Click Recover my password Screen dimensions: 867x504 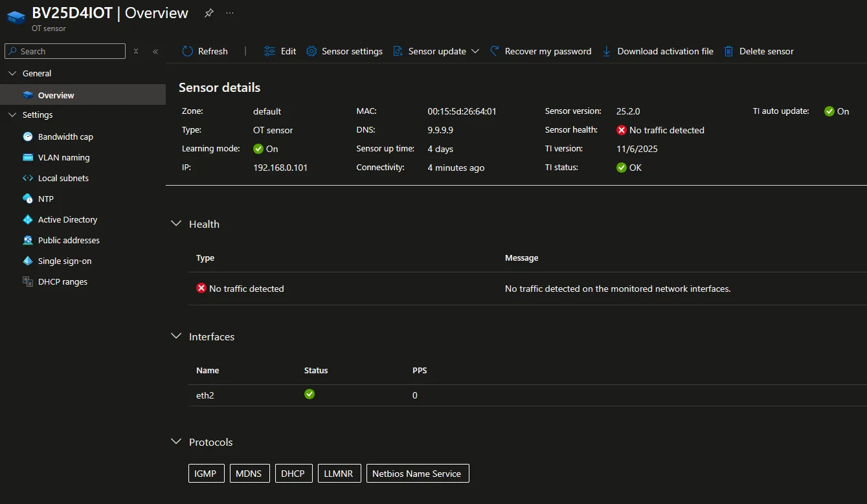coord(547,51)
